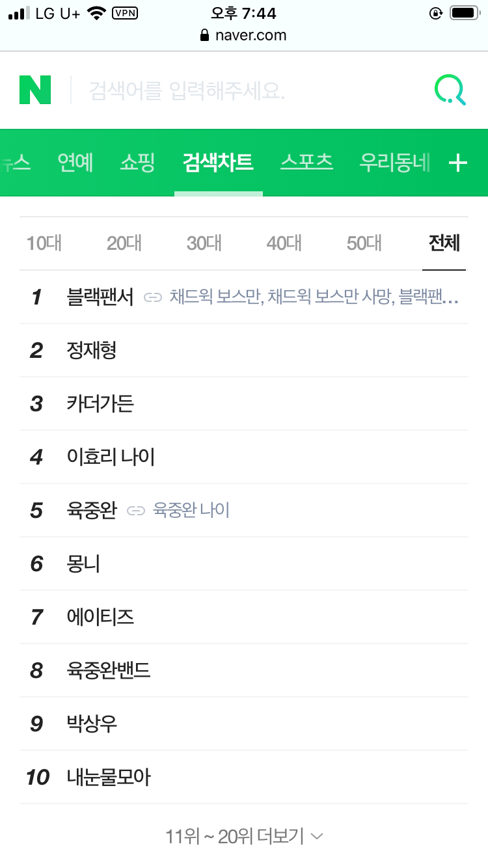Click the chevron beside 더보기
Screen dimensions: 488x868
tap(317, 837)
